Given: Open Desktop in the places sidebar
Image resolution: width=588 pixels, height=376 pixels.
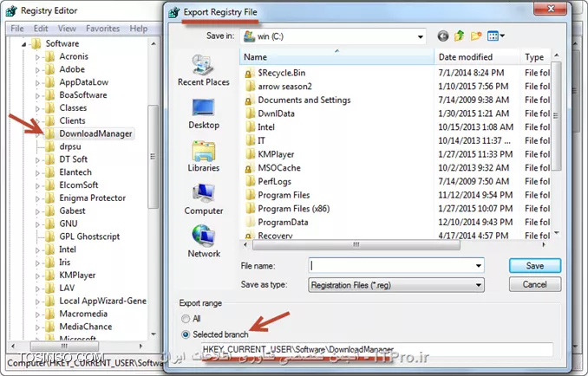Looking at the screenshot, I should 204,113.
